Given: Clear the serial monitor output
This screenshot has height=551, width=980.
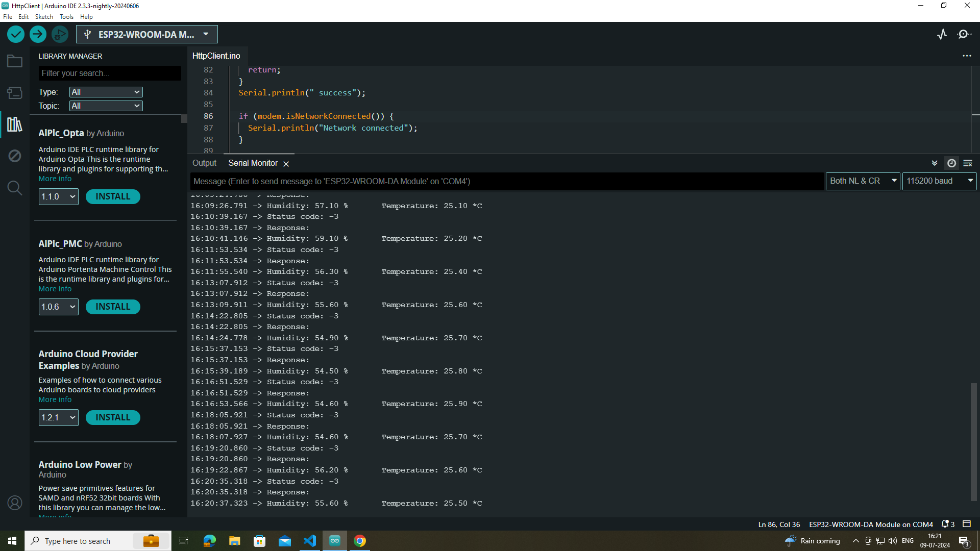Looking at the screenshot, I should click(968, 163).
